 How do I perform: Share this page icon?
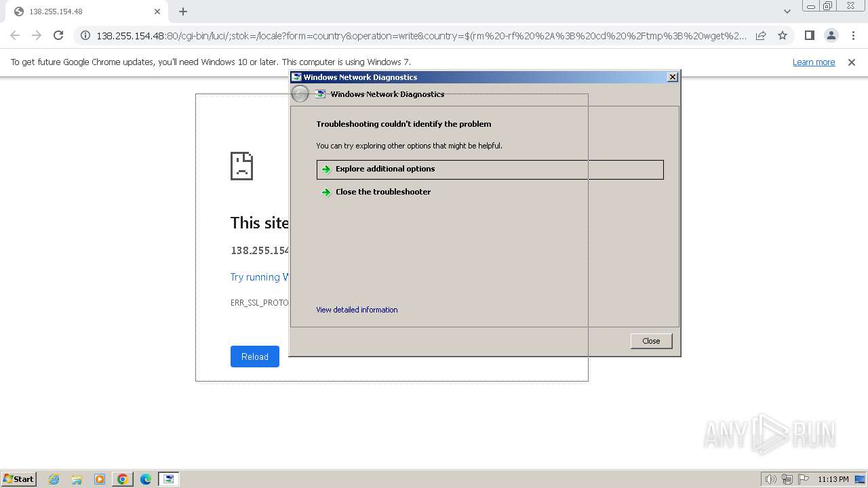[x=761, y=35]
